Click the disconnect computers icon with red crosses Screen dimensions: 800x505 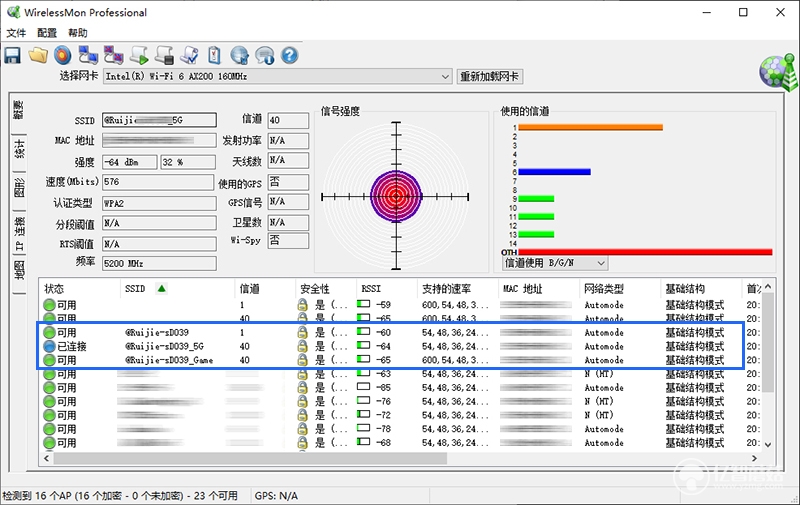(x=113, y=55)
